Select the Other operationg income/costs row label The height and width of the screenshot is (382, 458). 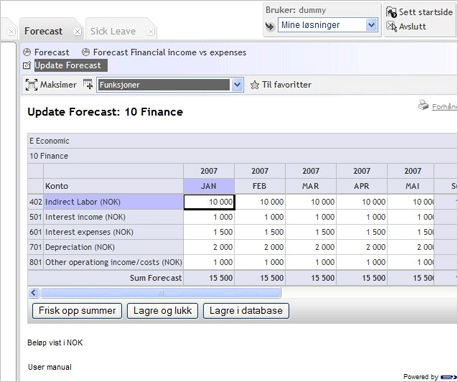pyautogui.click(x=113, y=262)
